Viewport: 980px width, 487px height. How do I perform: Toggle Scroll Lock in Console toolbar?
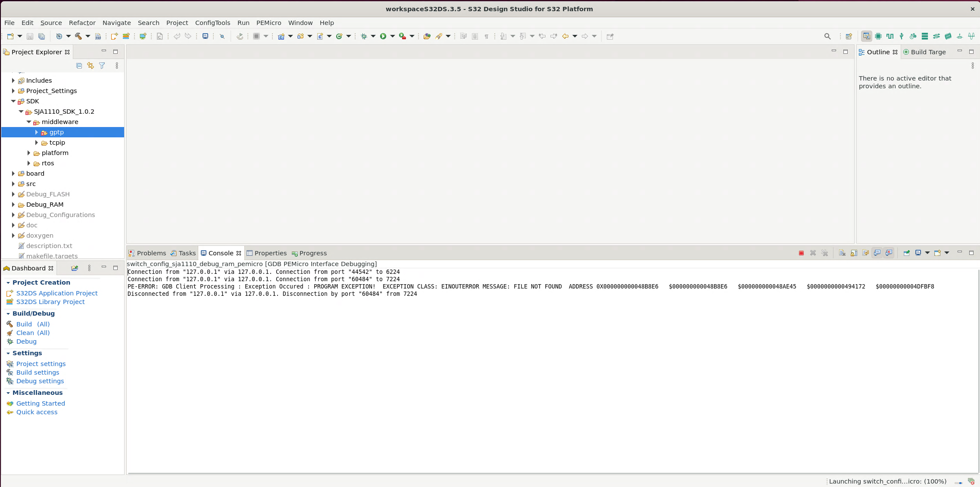[x=854, y=253]
